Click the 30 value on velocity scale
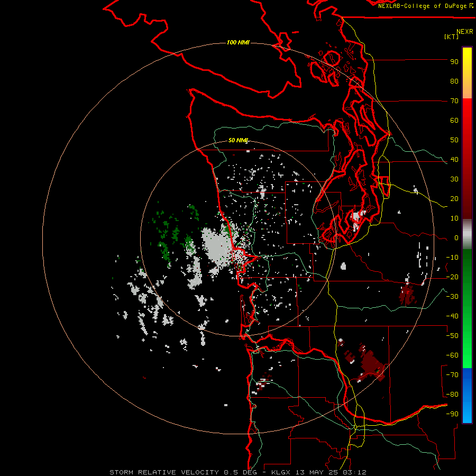This screenshot has height=476, width=476. point(454,179)
